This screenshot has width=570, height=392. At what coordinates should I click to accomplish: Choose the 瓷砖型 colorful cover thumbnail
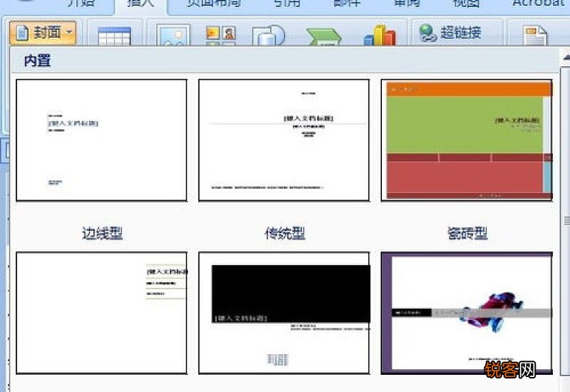[x=467, y=140]
